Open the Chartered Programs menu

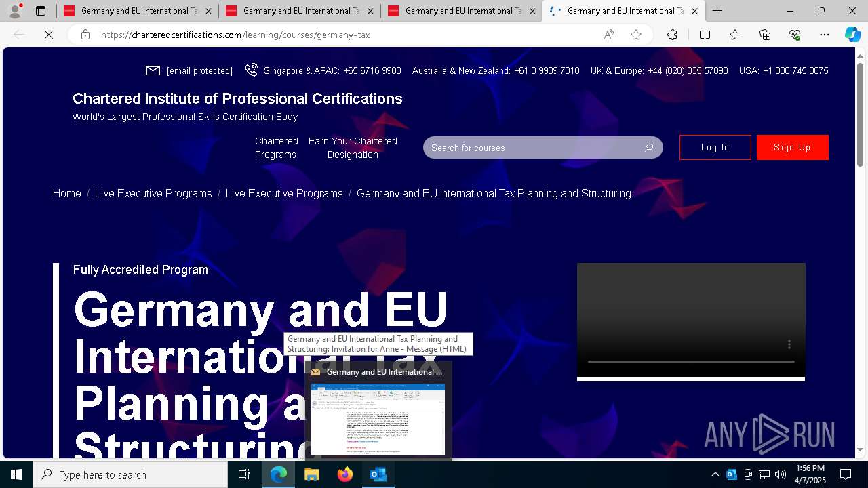click(x=276, y=148)
